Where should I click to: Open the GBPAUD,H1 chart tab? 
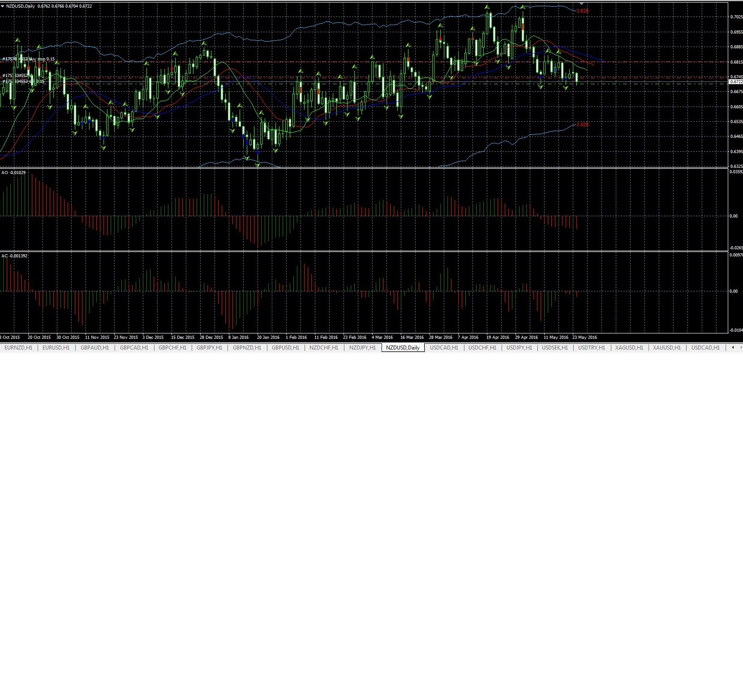click(94, 348)
